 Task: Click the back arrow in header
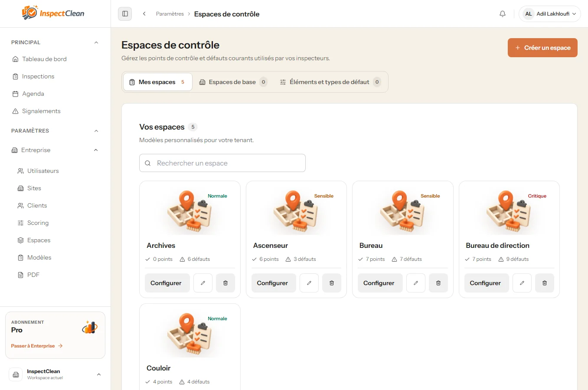coord(144,14)
